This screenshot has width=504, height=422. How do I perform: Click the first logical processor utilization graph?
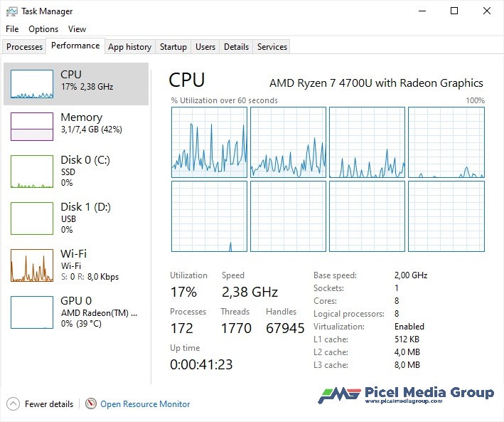point(209,142)
